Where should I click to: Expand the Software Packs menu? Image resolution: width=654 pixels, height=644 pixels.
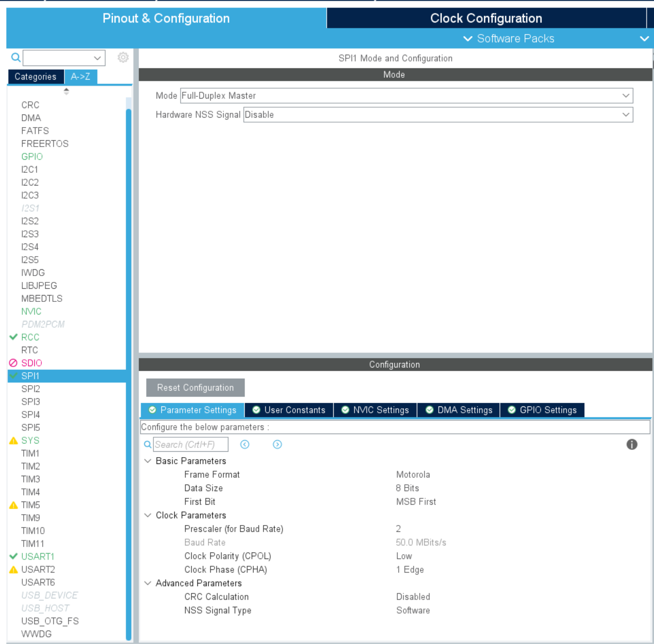click(x=509, y=38)
